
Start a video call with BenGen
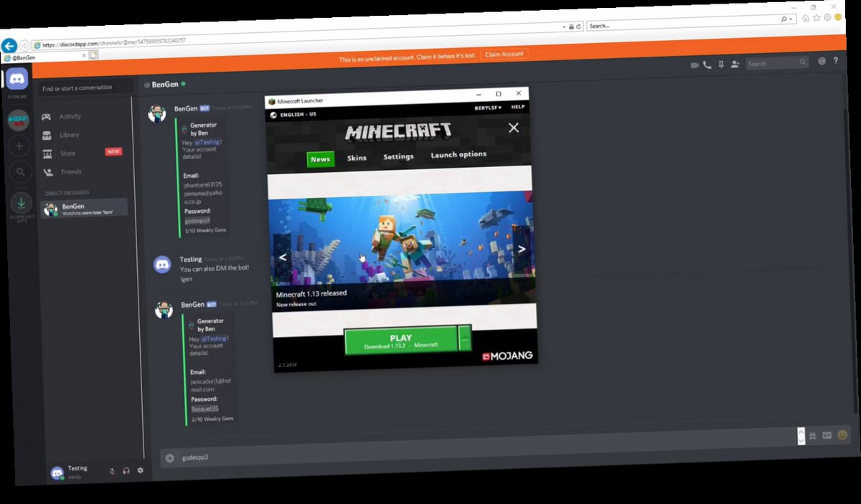point(695,64)
